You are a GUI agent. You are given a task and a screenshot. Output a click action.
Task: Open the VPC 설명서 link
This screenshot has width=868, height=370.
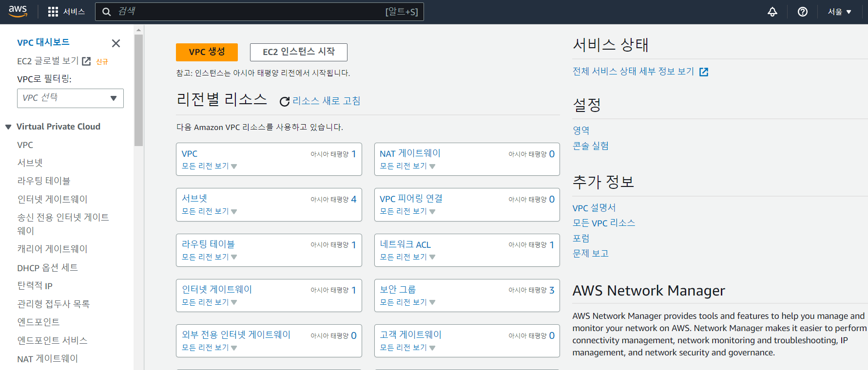tap(594, 208)
